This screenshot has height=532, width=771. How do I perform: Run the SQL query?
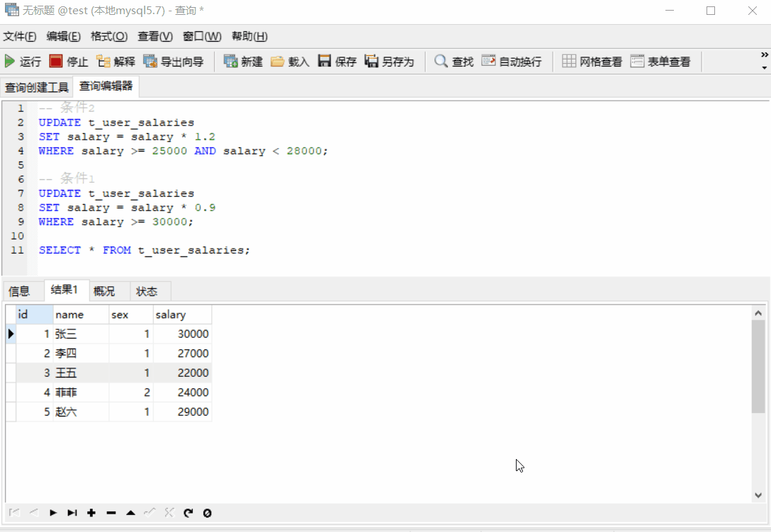[23, 61]
